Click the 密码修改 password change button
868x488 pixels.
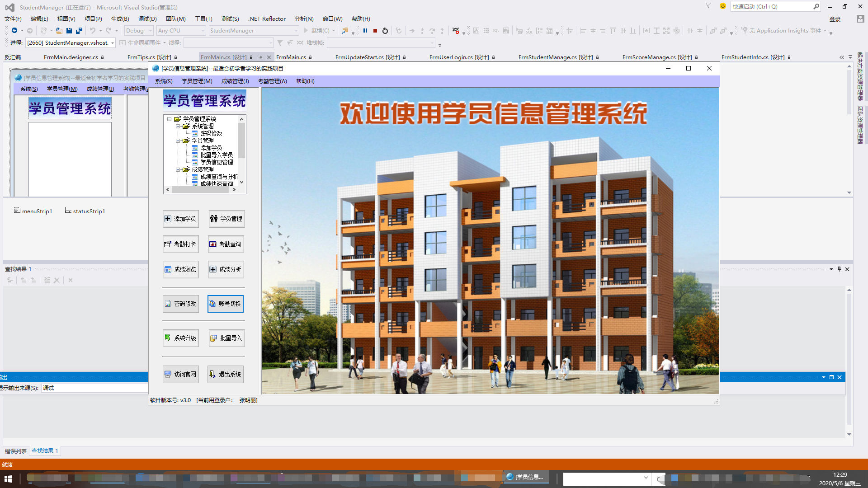[180, 304]
